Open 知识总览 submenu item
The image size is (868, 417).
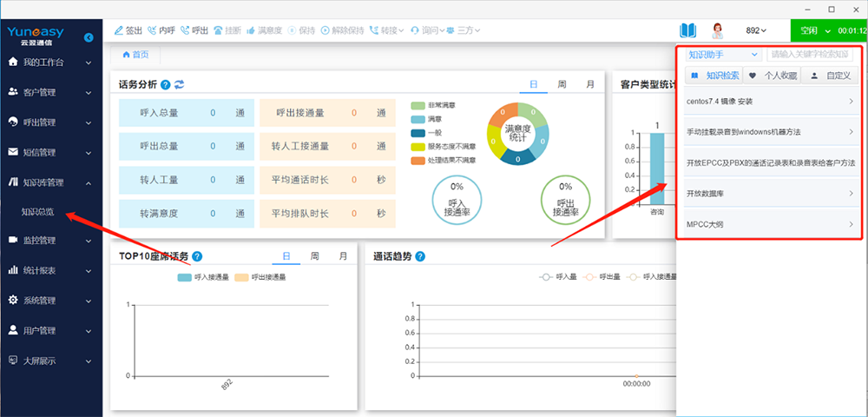coord(37,212)
